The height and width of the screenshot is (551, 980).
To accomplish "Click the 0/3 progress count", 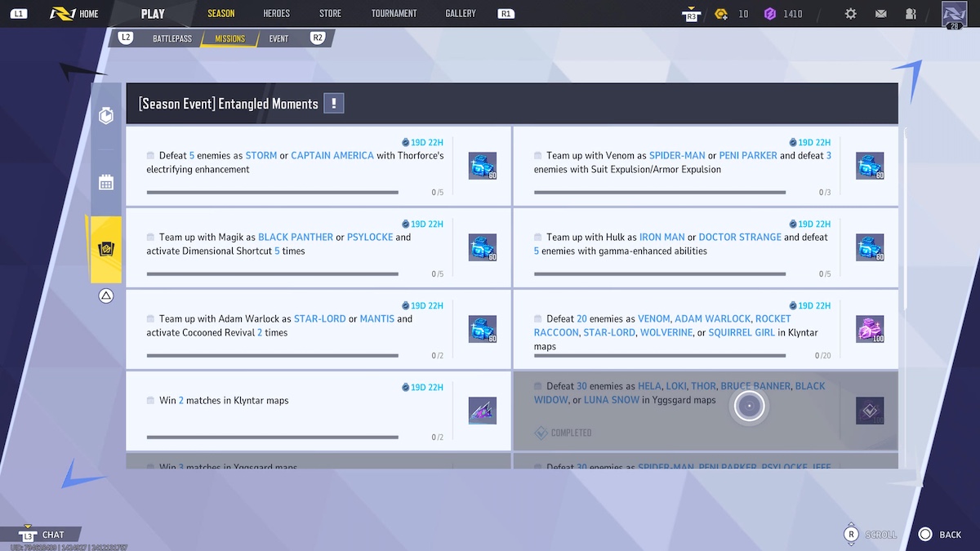I will pyautogui.click(x=825, y=193).
